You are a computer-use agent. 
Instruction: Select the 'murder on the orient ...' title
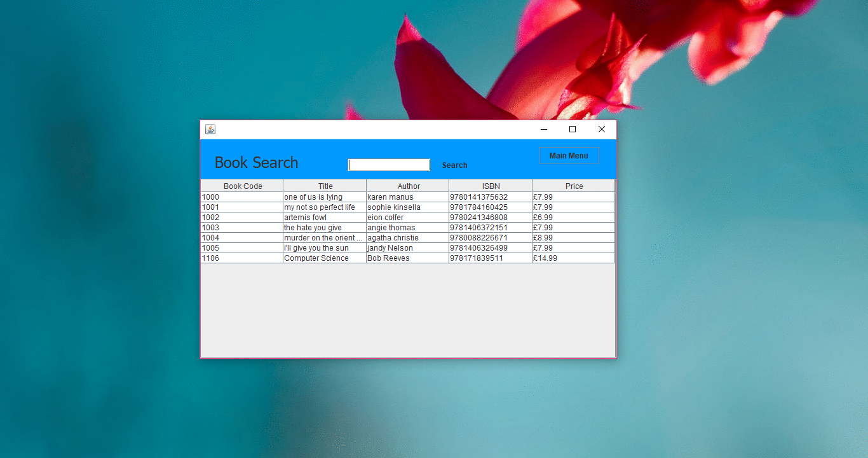pyautogui.click(x=325, y=238)
